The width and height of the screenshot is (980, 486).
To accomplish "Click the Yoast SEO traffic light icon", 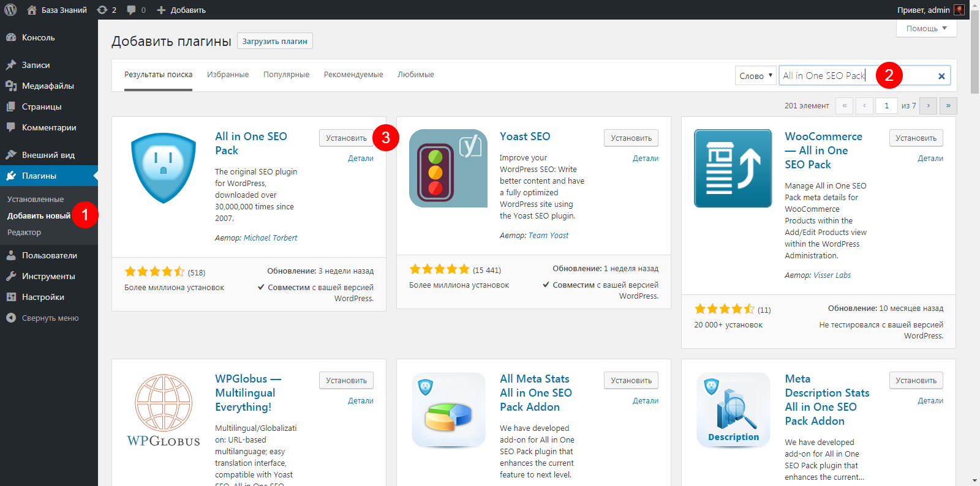I will (448, 168).
